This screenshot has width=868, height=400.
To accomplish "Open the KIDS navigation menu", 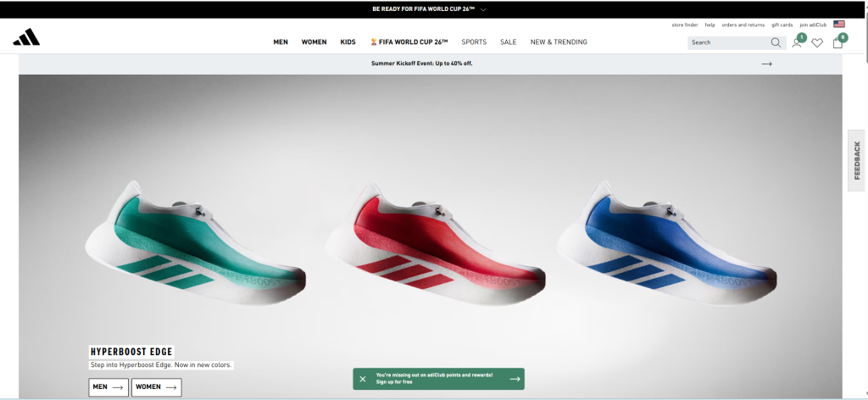I will coord(348,42).
